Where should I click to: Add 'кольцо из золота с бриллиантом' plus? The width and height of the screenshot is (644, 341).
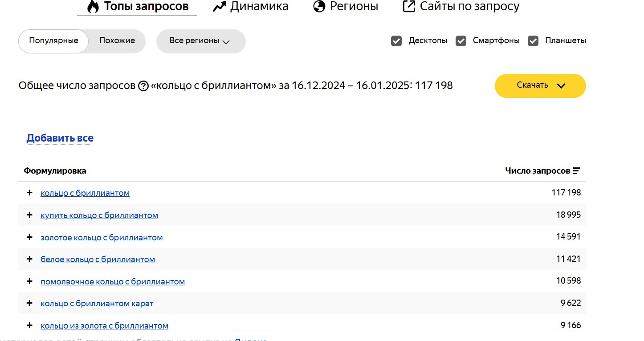pos(29,325)
